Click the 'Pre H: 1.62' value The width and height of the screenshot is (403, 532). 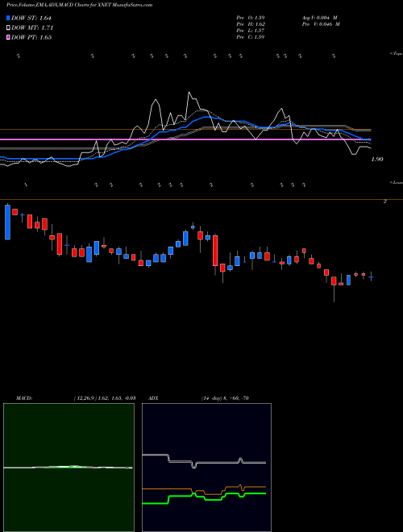click(251, 24)
